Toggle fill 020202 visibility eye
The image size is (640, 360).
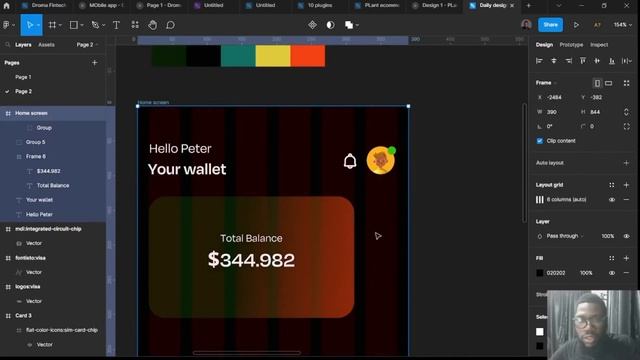point(612,273)
